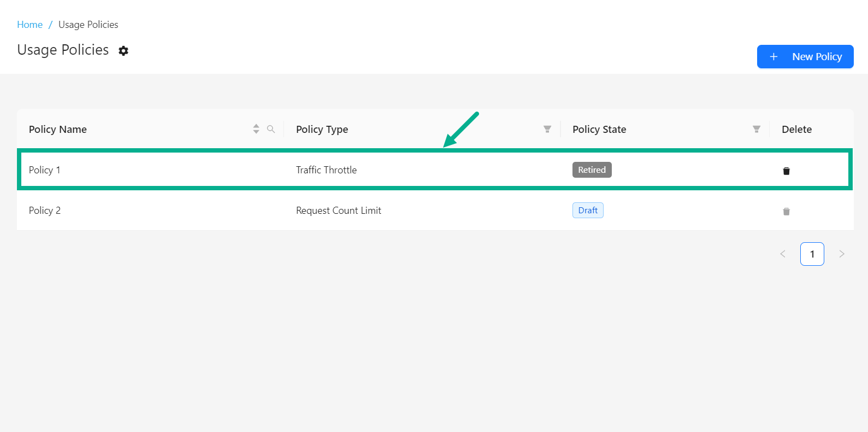
Task: Open the Policy Type filter
Action: 547,129
